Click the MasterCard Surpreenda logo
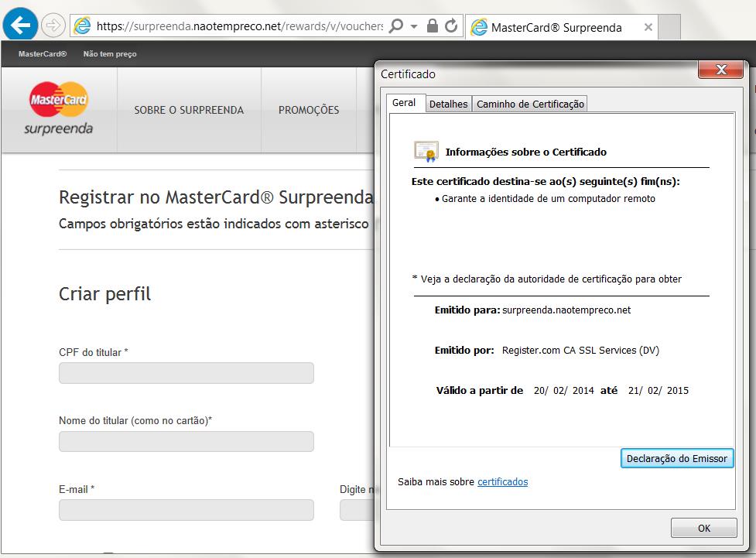 click(x=58, y=108)
